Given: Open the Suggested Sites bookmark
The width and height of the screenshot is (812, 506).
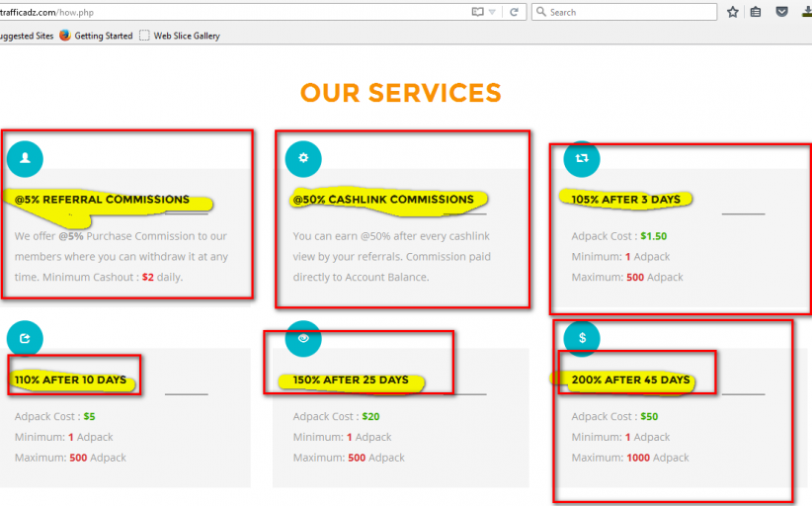Looking at the screenshot, I should coord(25,36).
